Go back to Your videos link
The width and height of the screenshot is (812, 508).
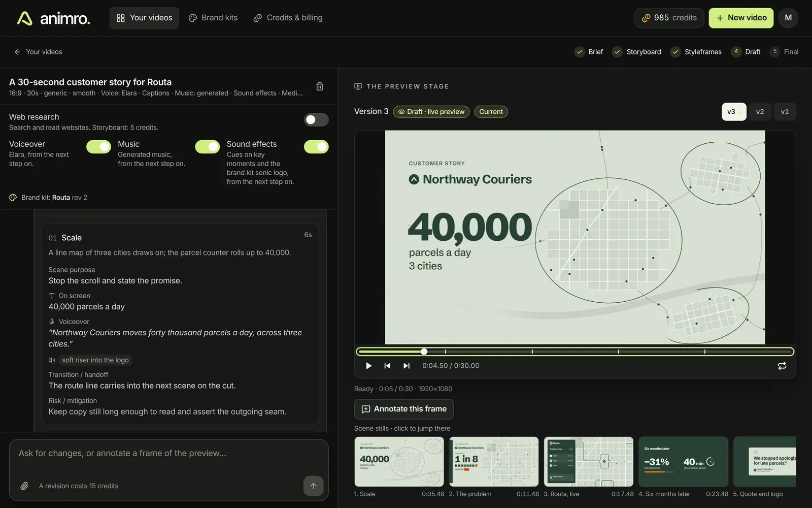tap(38, 52)
